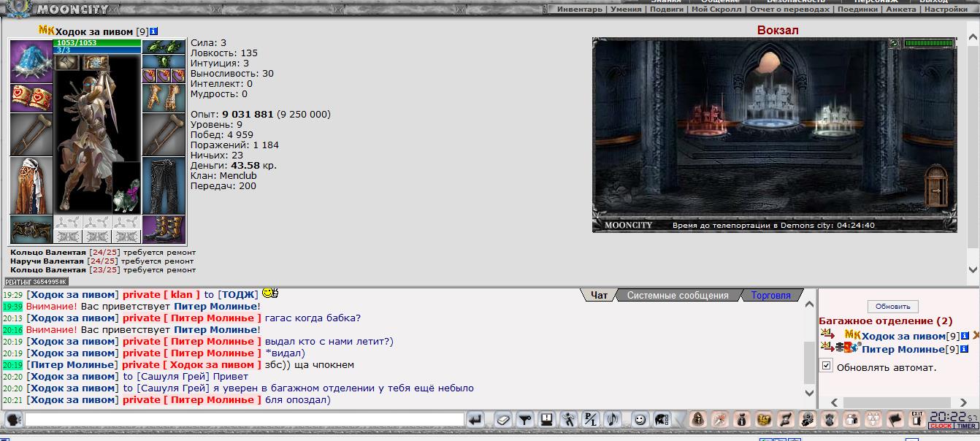Select the dark pants equipment slot
Image resolution: width=980 pixels, height=441 pixels.
tap(164, 185)
